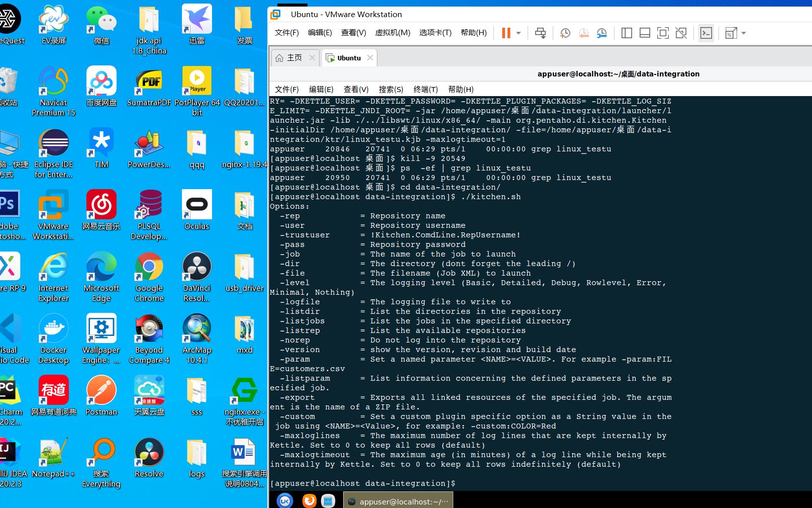Screen dimensions: 812x508
Task: Click the Unity mode icon in VMware toolbar
Action: (x=681, y=33)
